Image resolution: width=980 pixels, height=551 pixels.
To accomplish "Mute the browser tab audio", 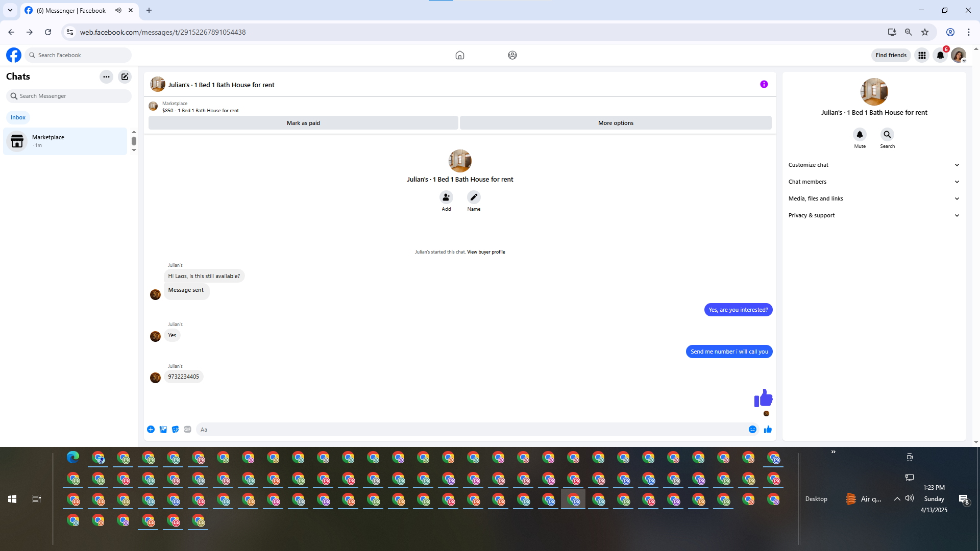I will pyautogui.click(x=118, y=10).
